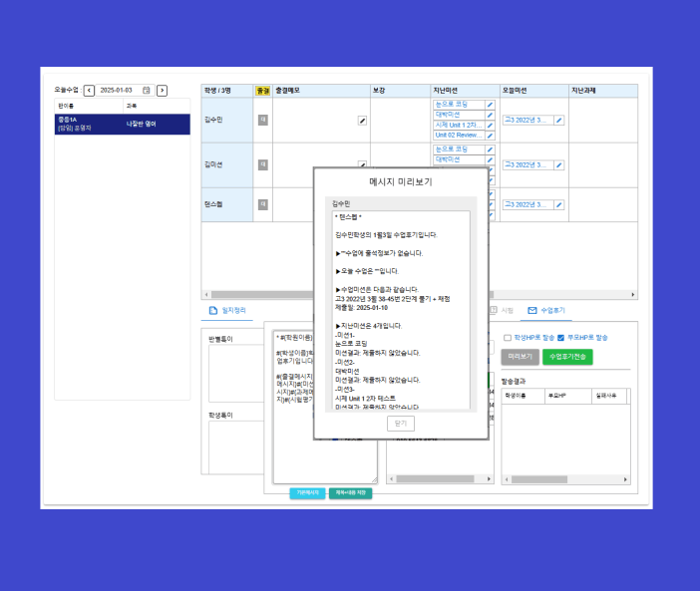This screenshot has height=591, width=700.
Task: Click the 부모HP result column header
Action: (x=568, y=396)
